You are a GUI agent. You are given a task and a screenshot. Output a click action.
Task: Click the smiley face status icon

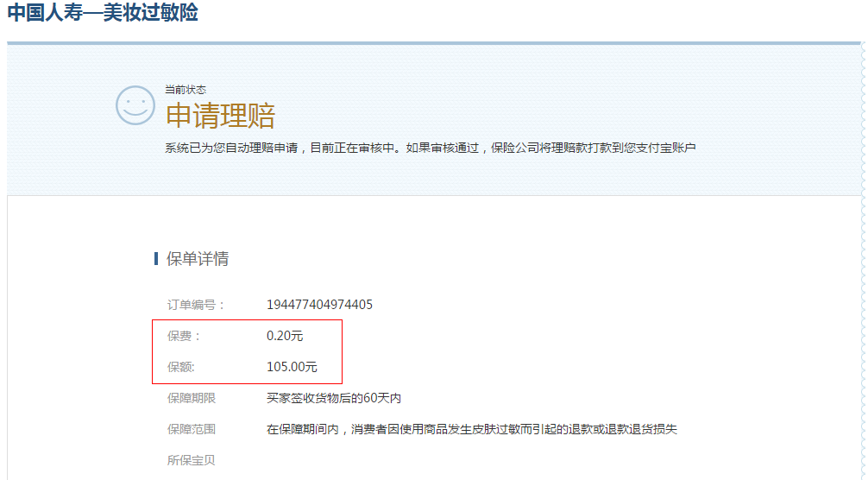135,105
